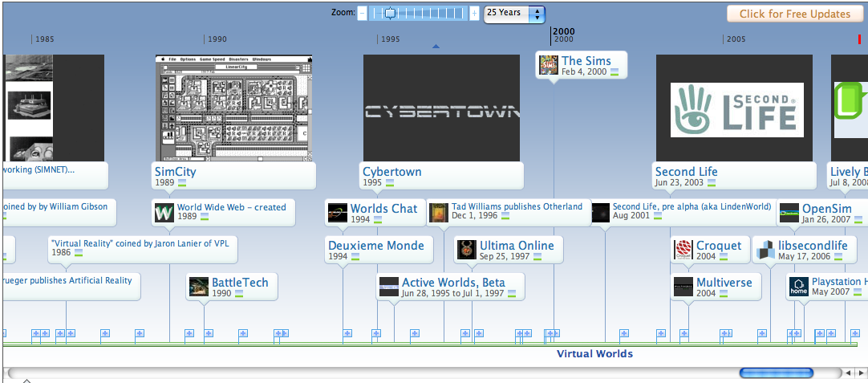Click the Multiverse thumbnail icon
The width and height of the screenshot is (868, 383).
(x=683, y=287)
